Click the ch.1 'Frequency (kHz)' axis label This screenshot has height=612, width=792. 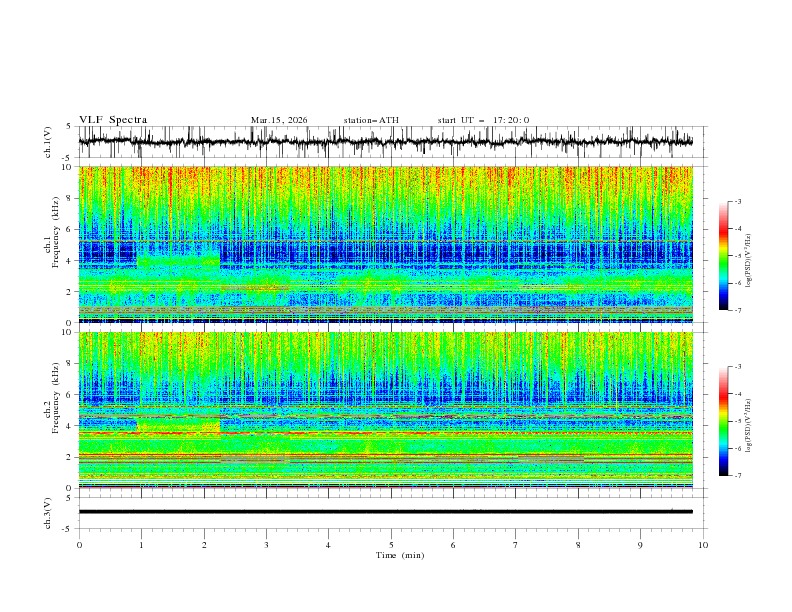point(56,233)
